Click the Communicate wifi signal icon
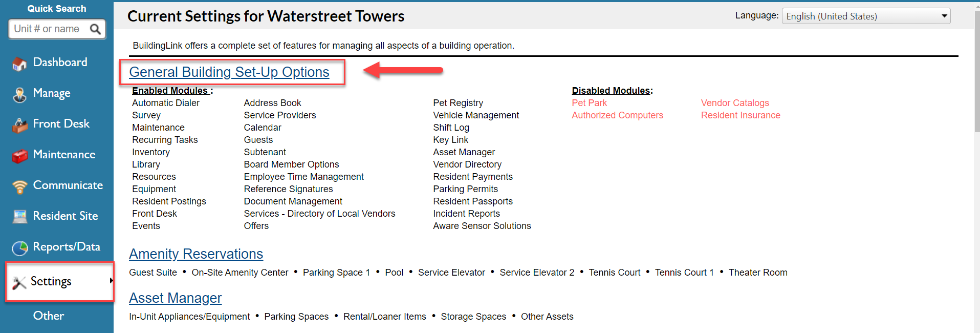This screenshot has width=980, height=333. pyautogui.click(x=19, y=187)
